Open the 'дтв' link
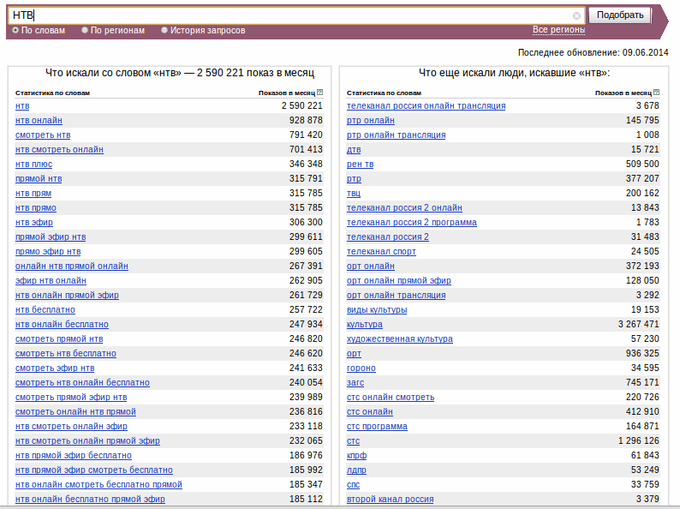The height and width of the screenshot is (509, 680). (353, 150)
